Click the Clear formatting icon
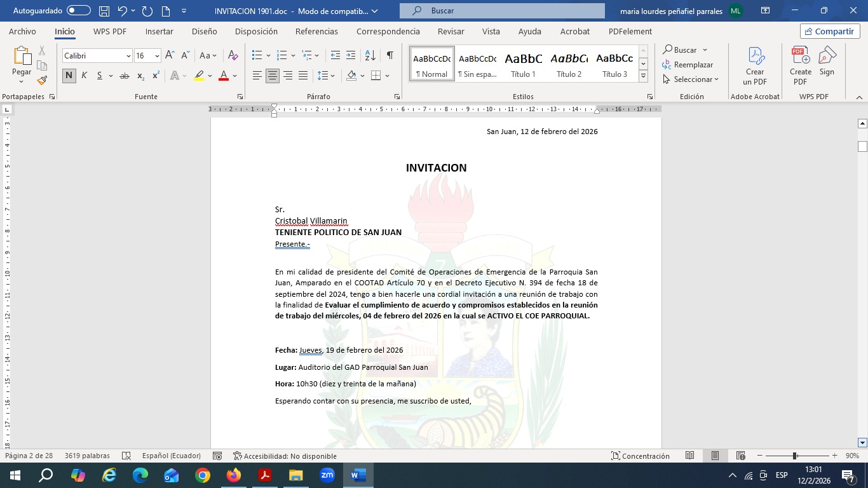 tap(233, 56)
